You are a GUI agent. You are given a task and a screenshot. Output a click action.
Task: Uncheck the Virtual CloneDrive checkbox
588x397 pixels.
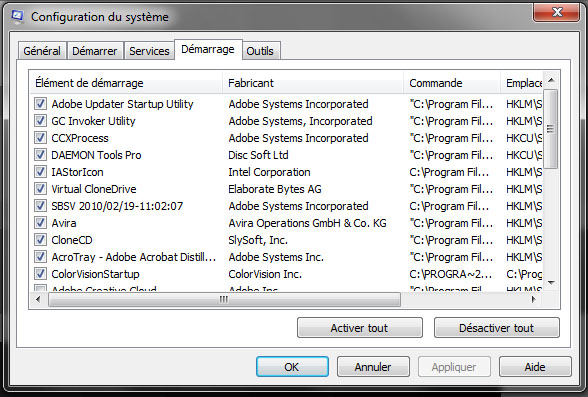40,189
